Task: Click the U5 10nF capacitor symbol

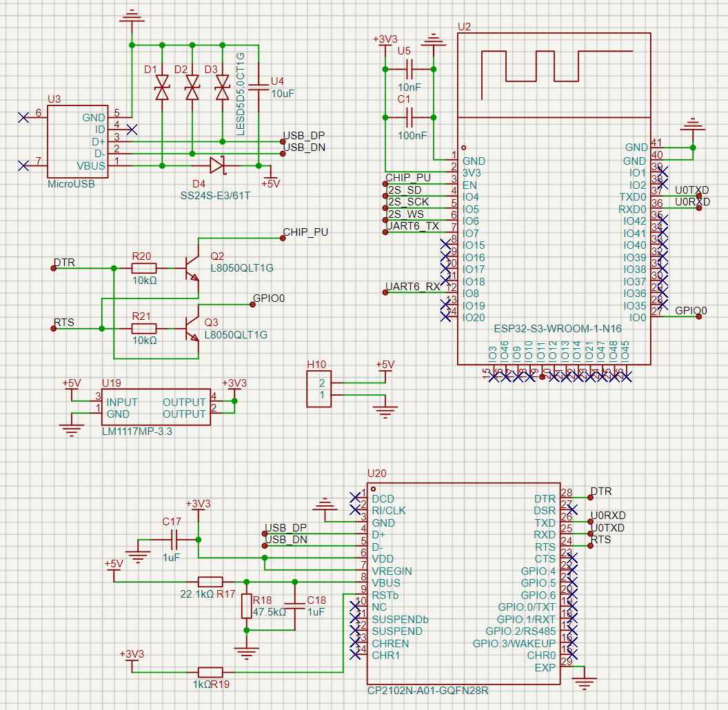Action: point(409,69)
